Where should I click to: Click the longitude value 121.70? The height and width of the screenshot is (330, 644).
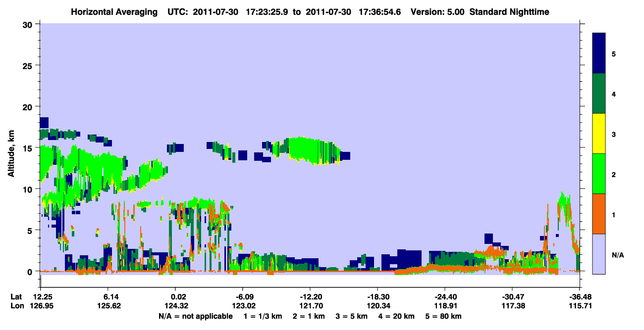coord(312,306)
